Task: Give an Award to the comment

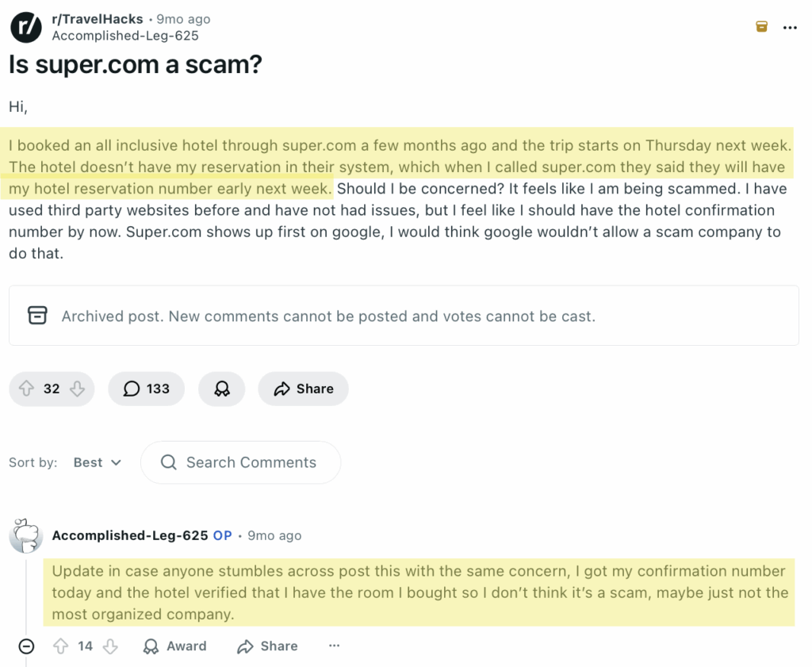Action: click(x=174, y=646)
